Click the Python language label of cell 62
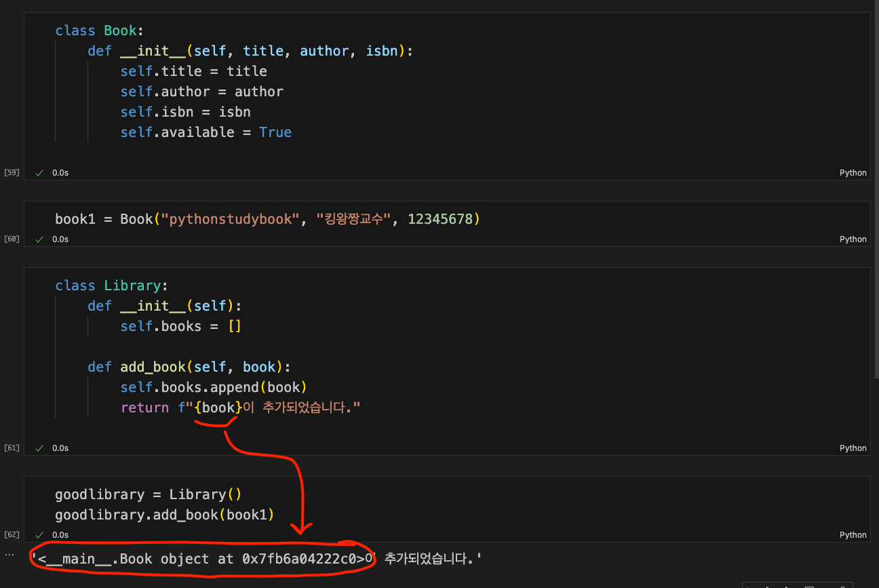The width and height of the screenshot is (879, 588). 853,535
